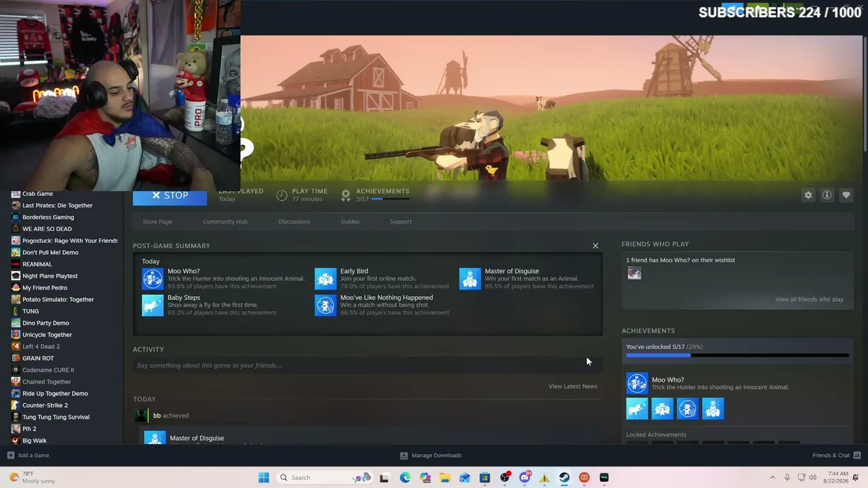
Task: Click Don't Pull Me! Demo game icon
Action: tap(16, 252)
